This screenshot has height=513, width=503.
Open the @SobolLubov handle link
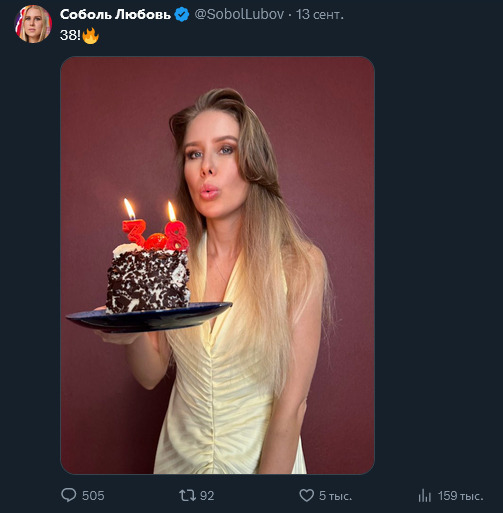(239, 14)
